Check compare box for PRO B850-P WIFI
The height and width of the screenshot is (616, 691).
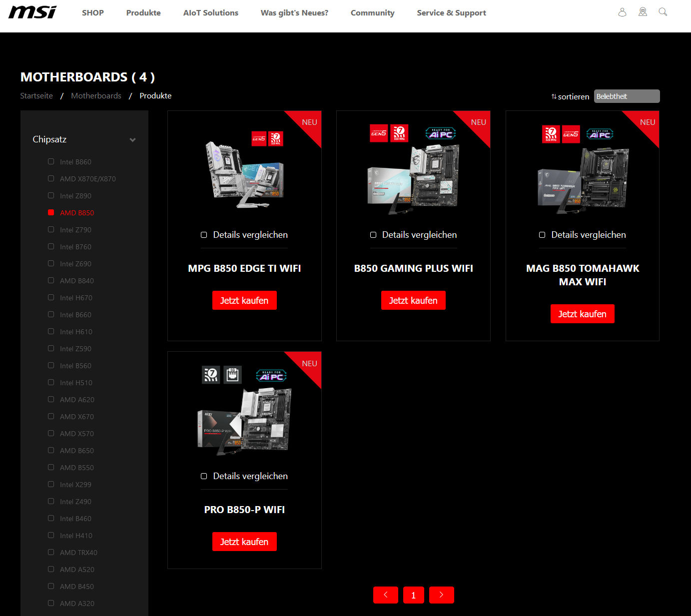[x=204, y=476]
